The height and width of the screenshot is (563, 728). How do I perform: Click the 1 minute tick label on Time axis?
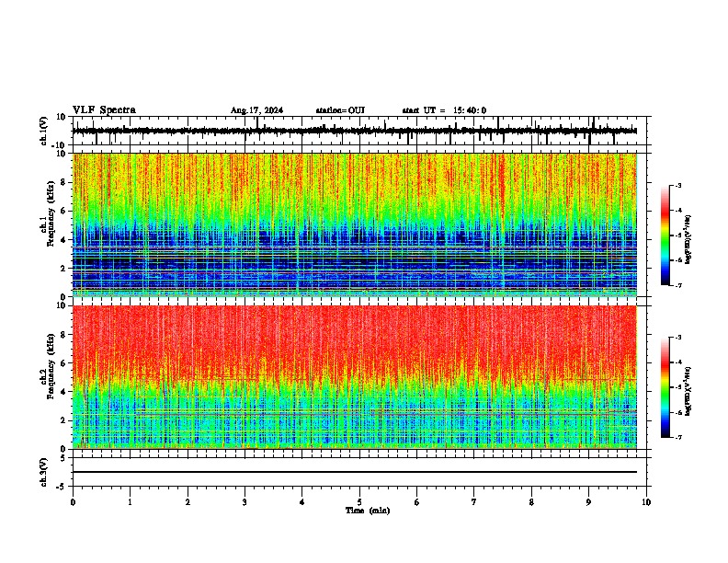click(130, 502)
